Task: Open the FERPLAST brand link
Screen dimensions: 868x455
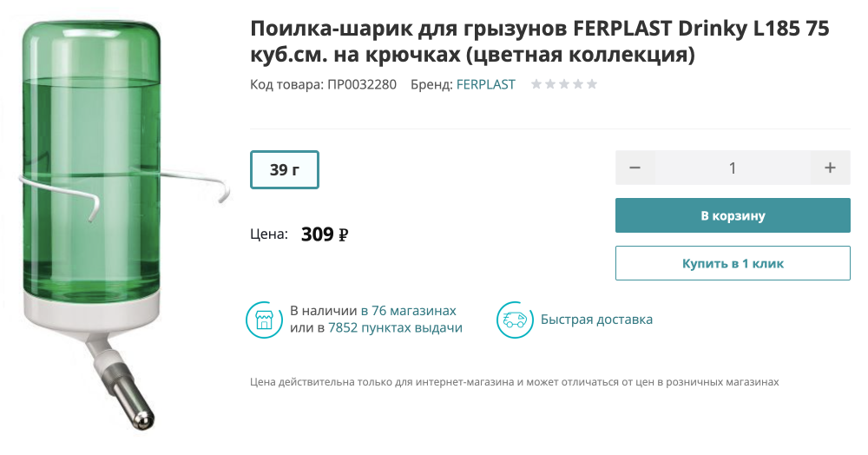Action: (x=485, y=84)
